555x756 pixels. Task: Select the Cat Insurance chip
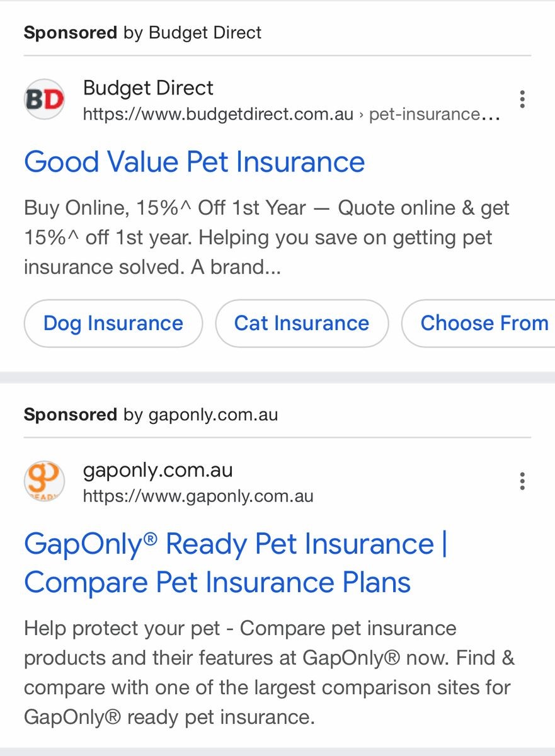[302, 323]
